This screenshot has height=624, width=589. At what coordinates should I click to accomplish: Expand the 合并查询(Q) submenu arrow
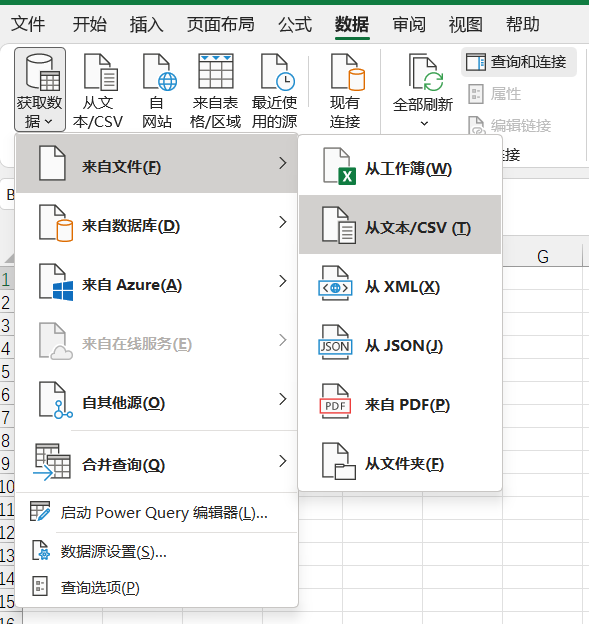click(x=283, y=461)
